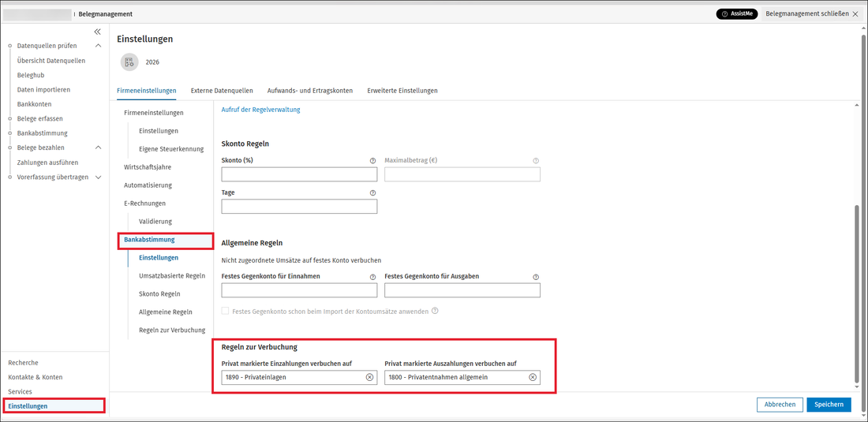The height and width of the screenshot is (422, 868).
Task: Collapse the Datenquellen prüfen section
Action: click(x=99, y=46)
